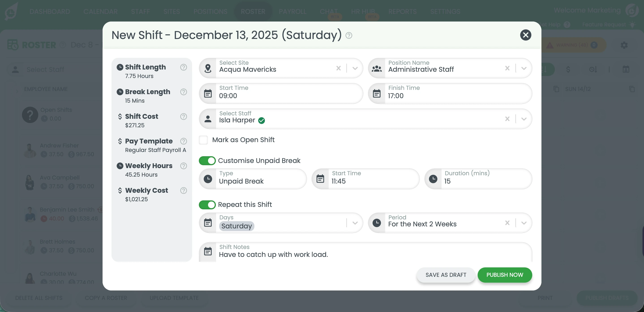Clear the Acqua Mavericks site selection
644x312 pixels.
click(339, 68)
